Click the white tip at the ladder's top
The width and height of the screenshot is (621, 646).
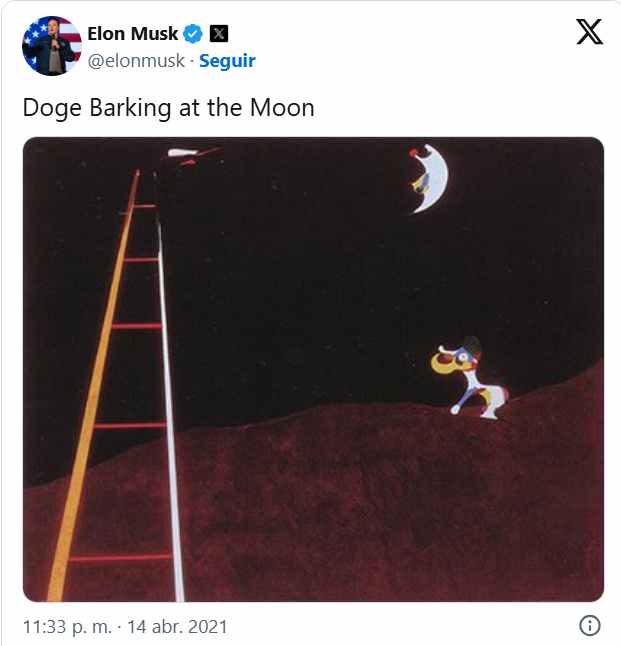182,153
